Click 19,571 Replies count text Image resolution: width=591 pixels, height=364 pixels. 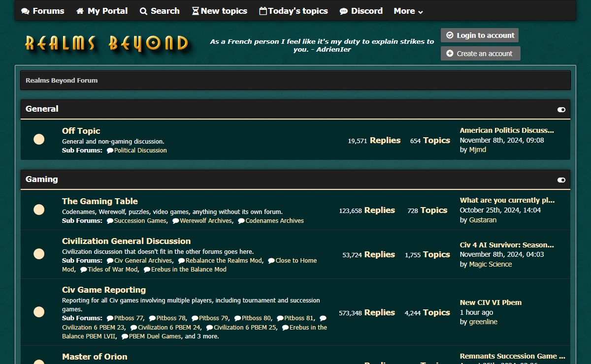coord(374,141)
